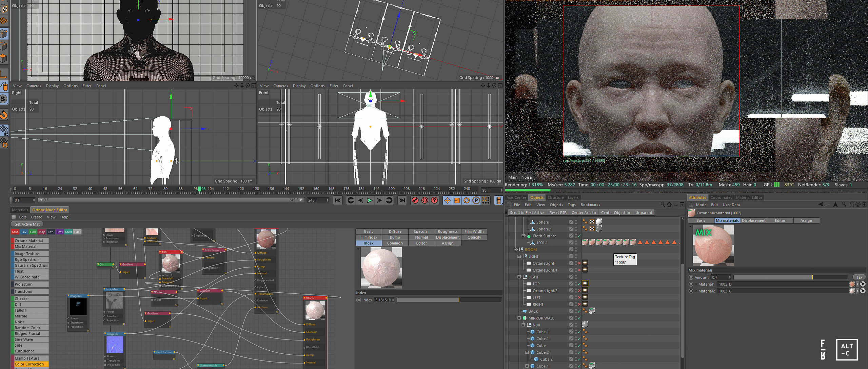Click the target mode icon in Attributes manager
Viewport: 868px width, 369px height.
tap(858, 205)
